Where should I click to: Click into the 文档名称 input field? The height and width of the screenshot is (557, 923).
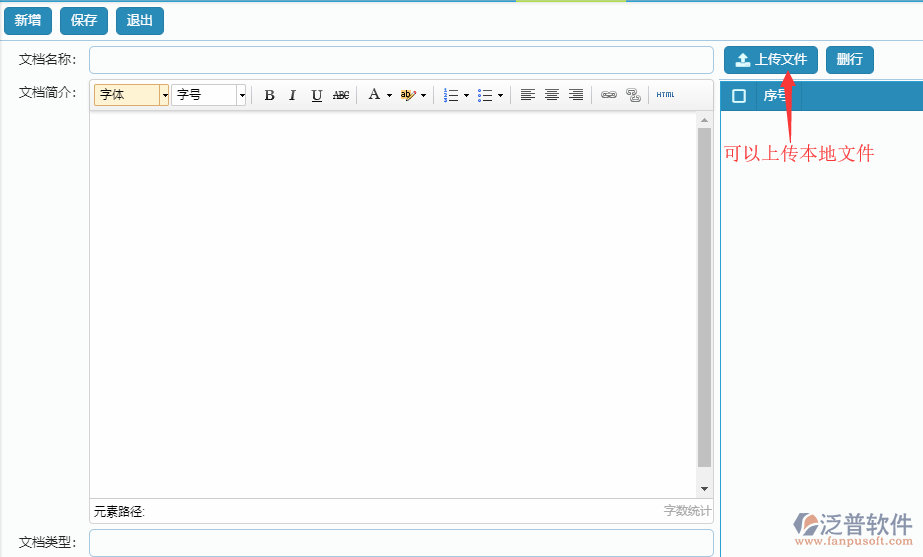tap(401, 60)
